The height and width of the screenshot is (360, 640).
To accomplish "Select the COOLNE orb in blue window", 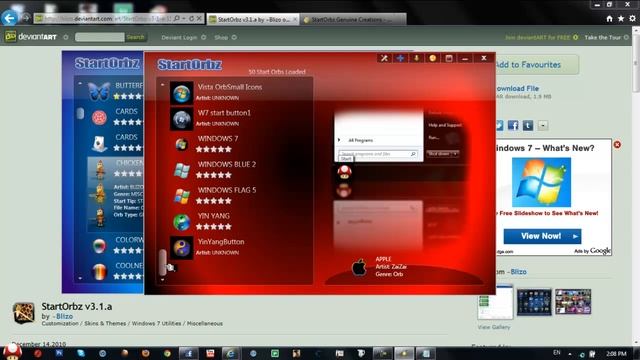I will [99, 271].
